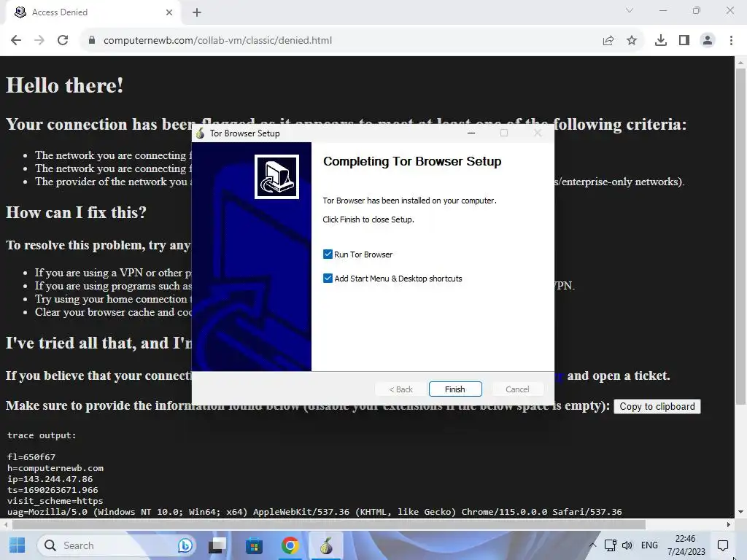Click ENG language indicator
The height and width of the screenshot is (560, 747).
(649, 545)
